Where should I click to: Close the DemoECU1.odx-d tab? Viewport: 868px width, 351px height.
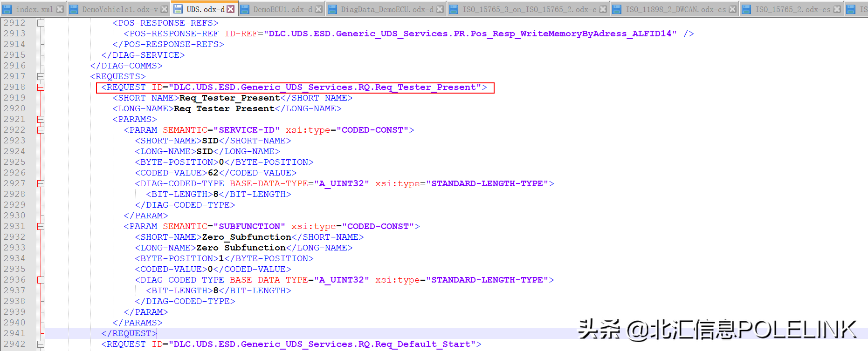(x=319, y=9)
